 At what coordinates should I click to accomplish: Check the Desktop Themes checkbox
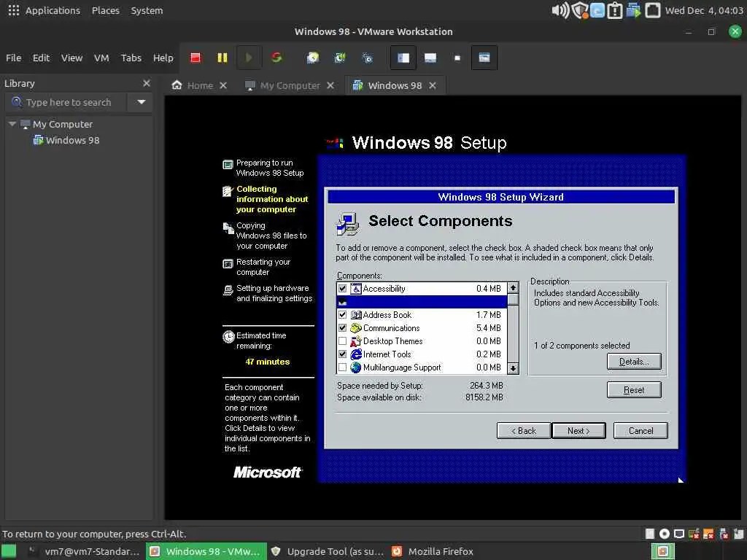point(342,341)
